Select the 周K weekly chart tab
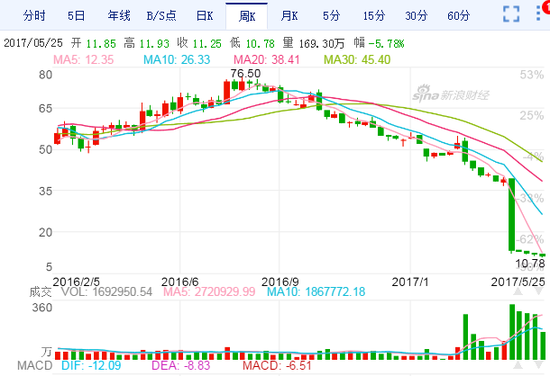550x376 pixels. (x=247, y=16)
